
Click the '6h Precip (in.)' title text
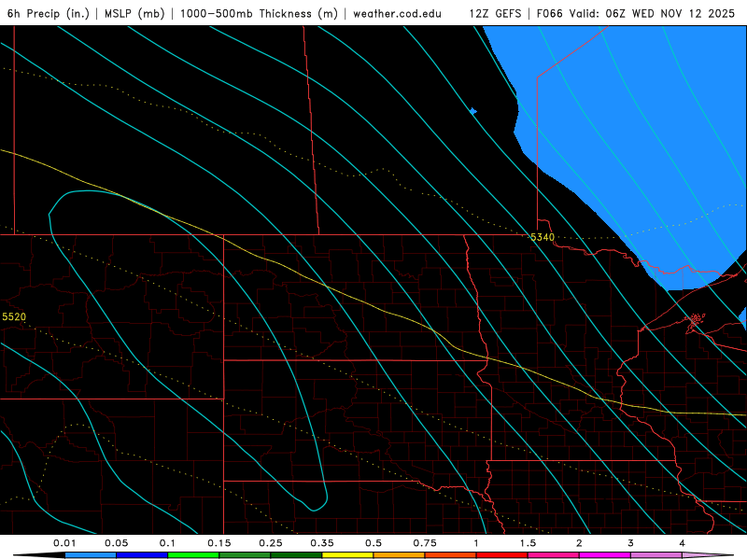coord(49,13)
